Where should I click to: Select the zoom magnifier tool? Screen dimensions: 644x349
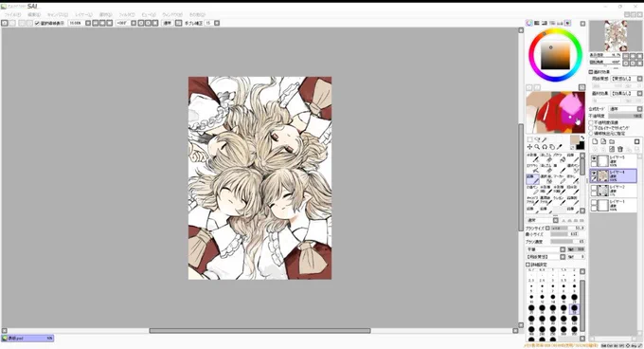coord(537,147)
